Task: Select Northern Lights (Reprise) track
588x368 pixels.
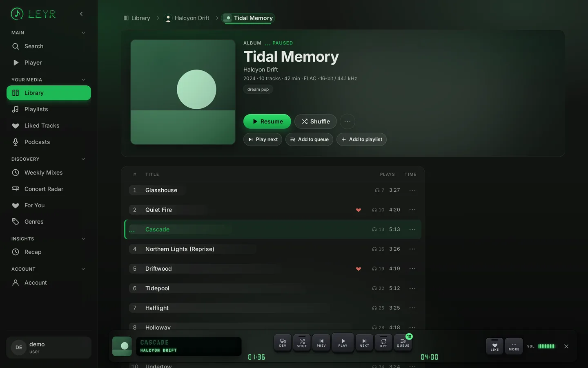Action: click(273, 249)
